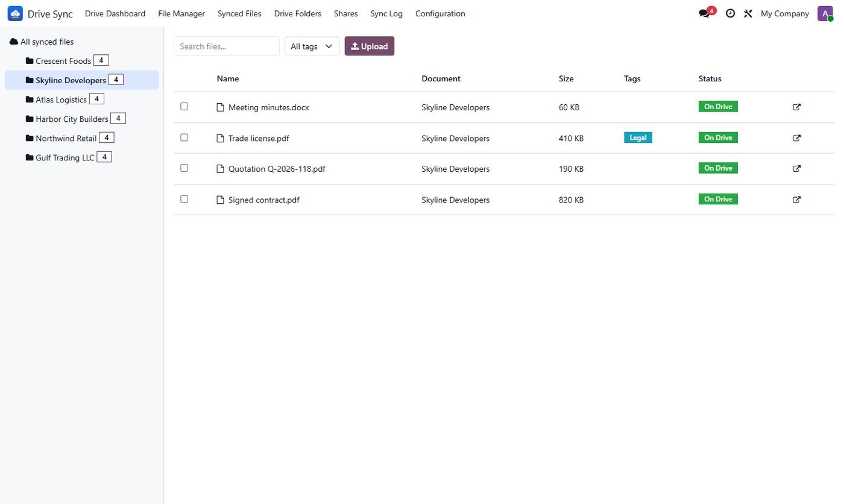Select the Harbor City Builders folder
The width and height of the screenshot is (844, 504).
tap(82, 119)
